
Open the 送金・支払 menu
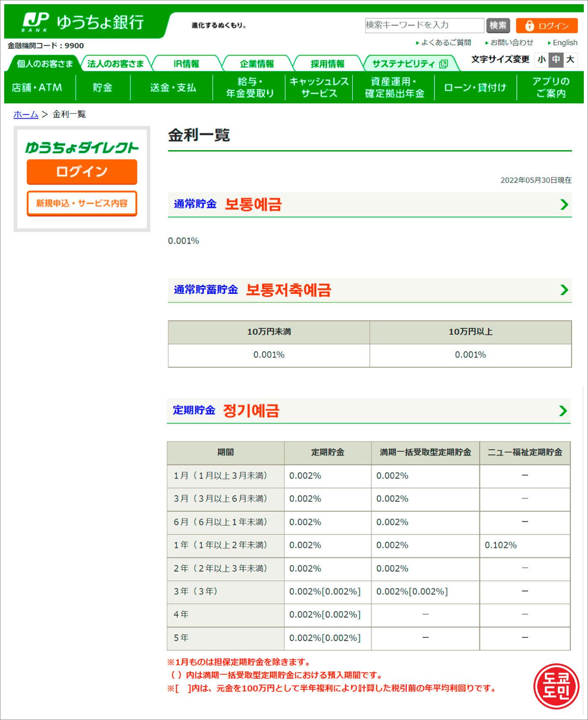pyautogui.click(x=173, y=87)
